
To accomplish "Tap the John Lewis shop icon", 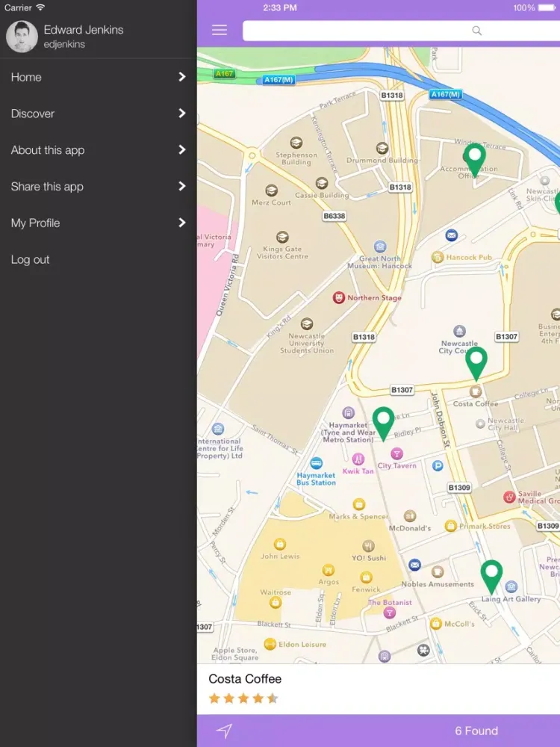I will pyautogui.click(x=280, y=544).
